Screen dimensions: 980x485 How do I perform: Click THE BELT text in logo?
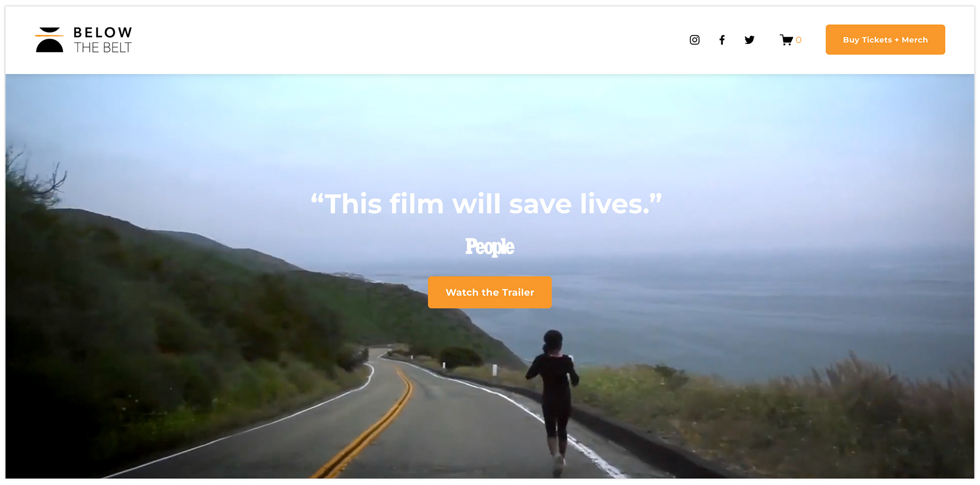[103, 48]
